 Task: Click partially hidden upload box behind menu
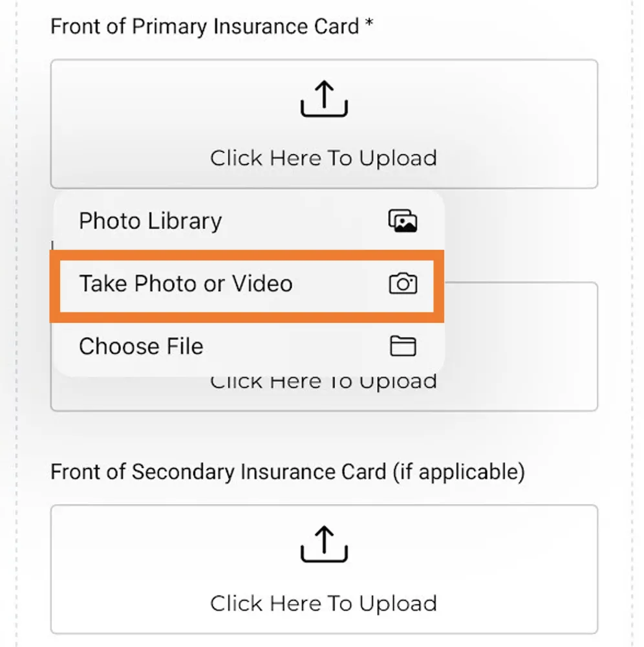(521, 347)
